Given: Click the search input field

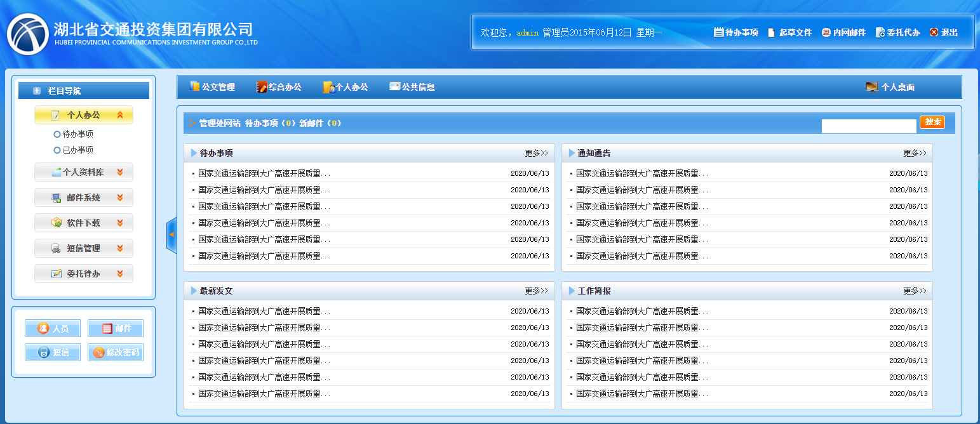Looking at the screenshot, I should click(x=868, y=126).
